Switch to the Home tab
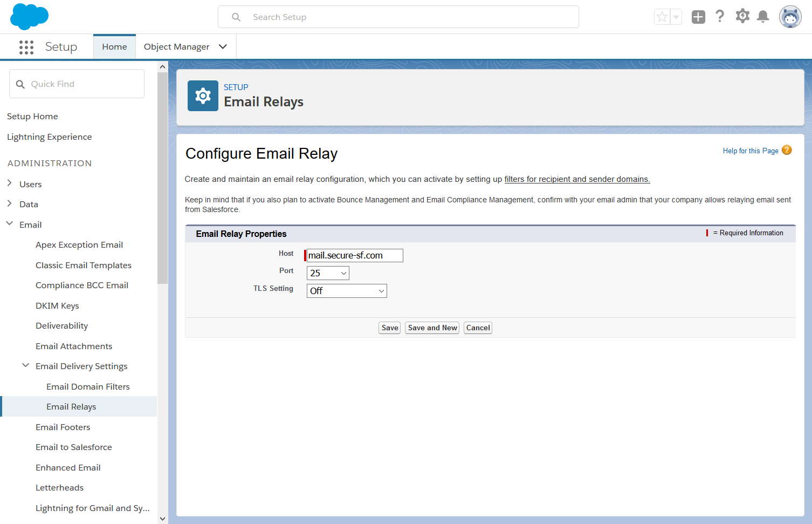 pyautogui.click(x=114, y=47)
